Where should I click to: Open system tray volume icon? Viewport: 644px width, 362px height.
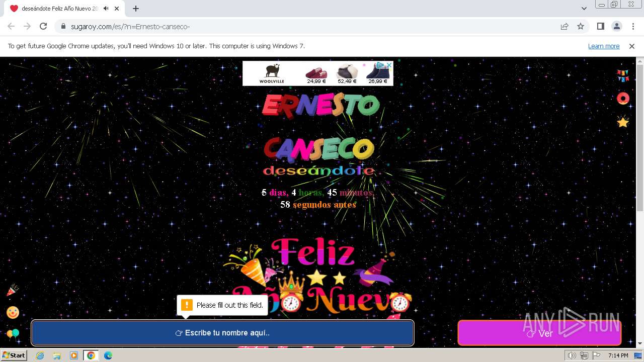coord(572,355)
